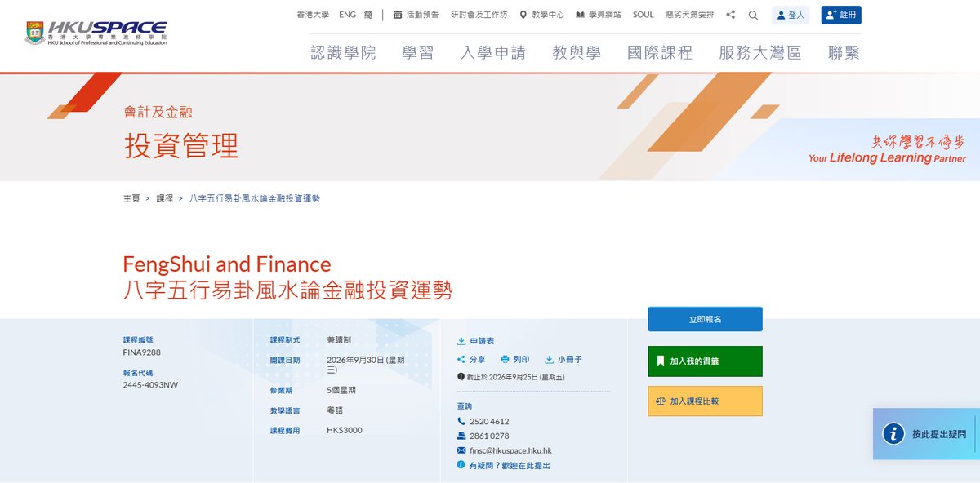Image resolution: width=980 pixels, height=483 pixels.
Task: Click the 會計及金融 category heading
Action: point(158,113)
